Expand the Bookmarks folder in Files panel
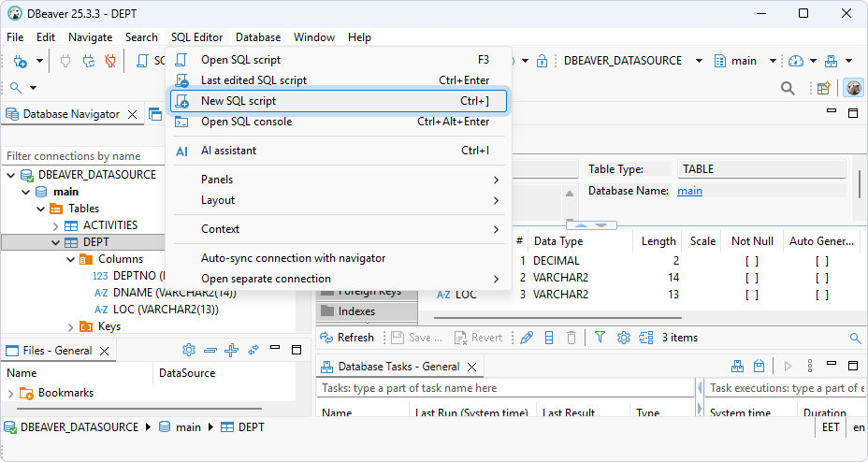This screenshot has width=868, height=462. 10,394
